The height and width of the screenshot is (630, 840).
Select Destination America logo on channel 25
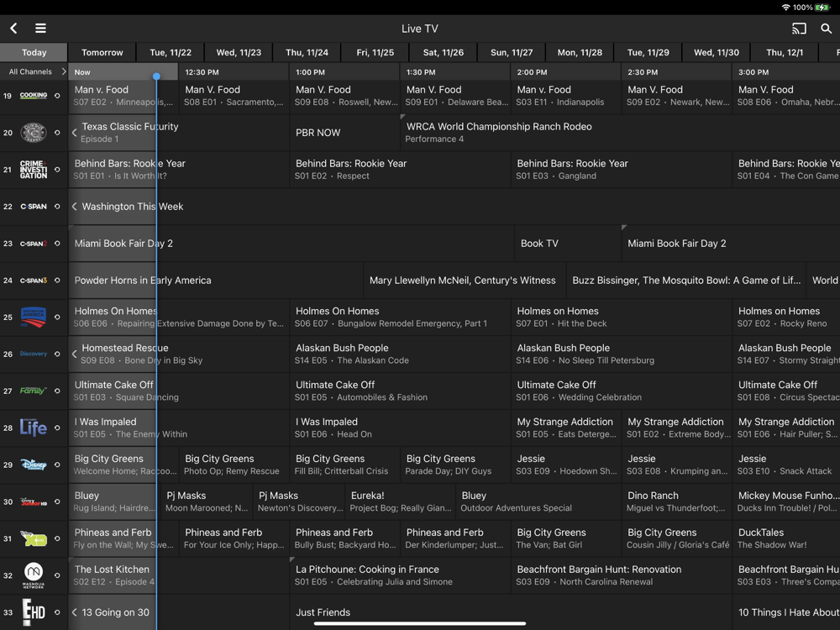coord(34,318)
